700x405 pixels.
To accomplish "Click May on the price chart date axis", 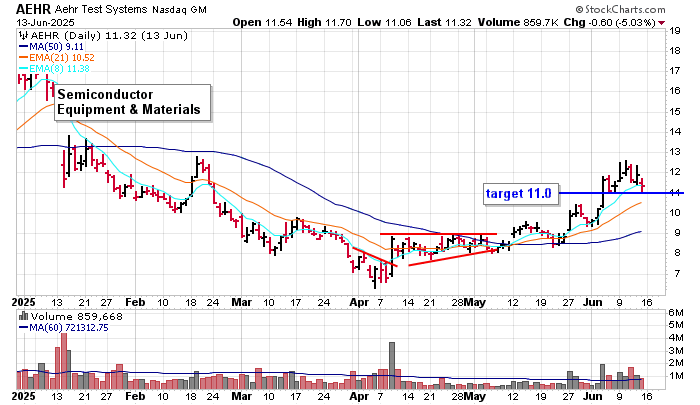I will (475, 302).
